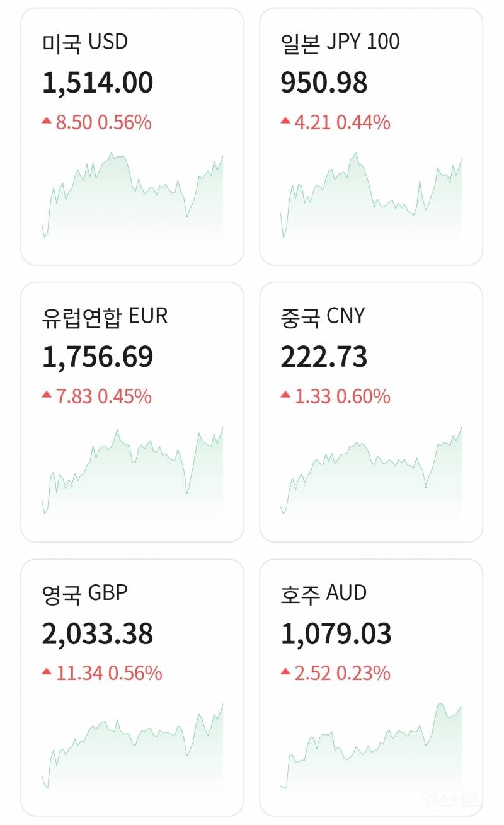Click the red up-arrow beside 7.83

coord(47,395)
